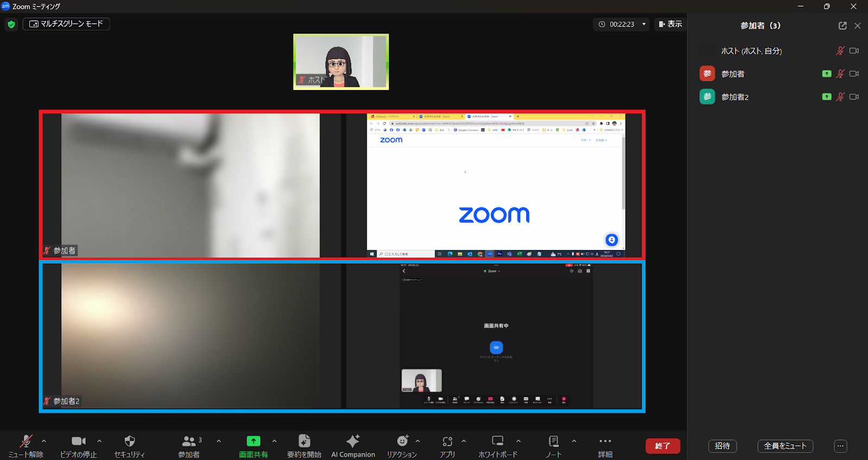Stop video with ビデオの停止 button
The width and height of the screenshot is (868, 460).
coord(79,446)
